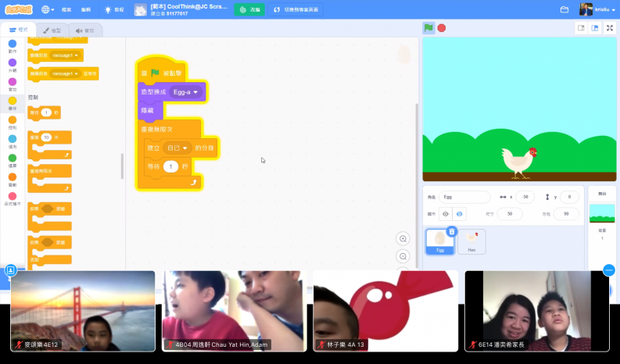Switch to small stage layout
This screenshot has height=364, width=620.
(581, 27)
